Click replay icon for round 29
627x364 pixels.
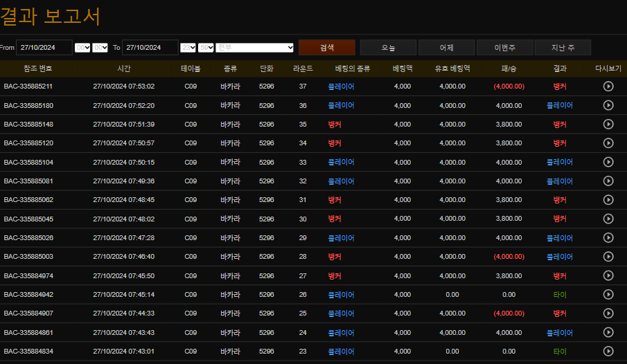(x=608, y=237)
